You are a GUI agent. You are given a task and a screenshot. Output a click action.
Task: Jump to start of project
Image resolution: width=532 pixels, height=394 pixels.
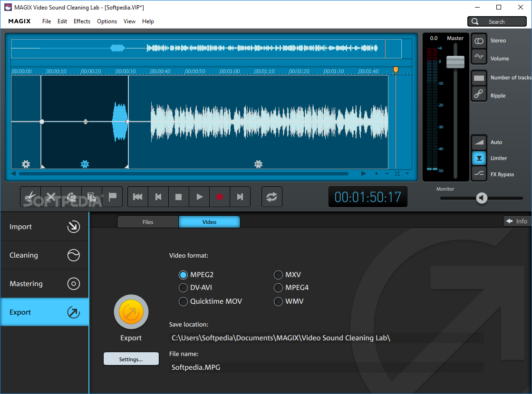(x=138, y=197)
